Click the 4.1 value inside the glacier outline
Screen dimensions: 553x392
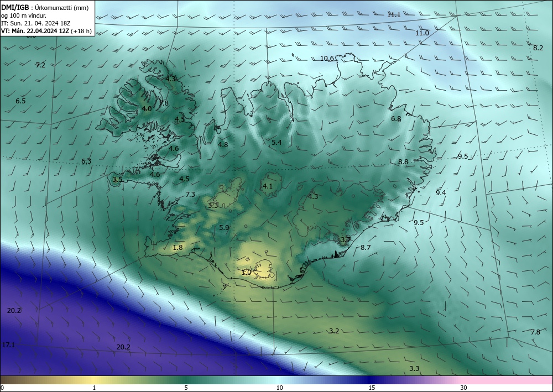point(268,186)
